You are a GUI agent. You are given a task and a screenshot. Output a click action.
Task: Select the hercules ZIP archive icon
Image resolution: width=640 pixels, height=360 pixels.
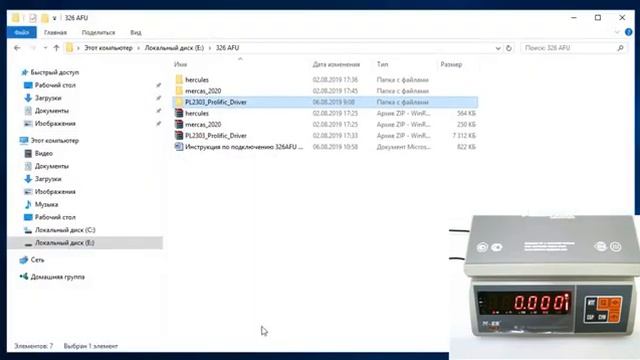(x=179, y=113)
